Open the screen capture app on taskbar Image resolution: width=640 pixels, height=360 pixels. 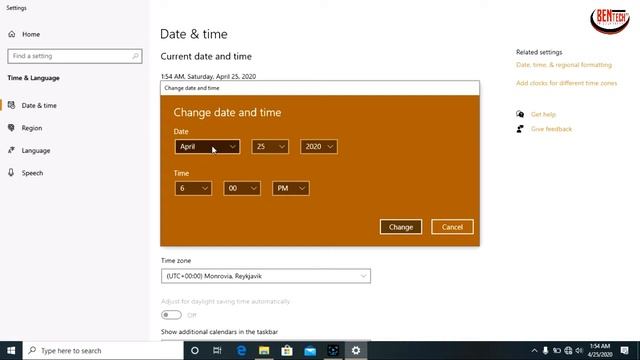[333, 351]
